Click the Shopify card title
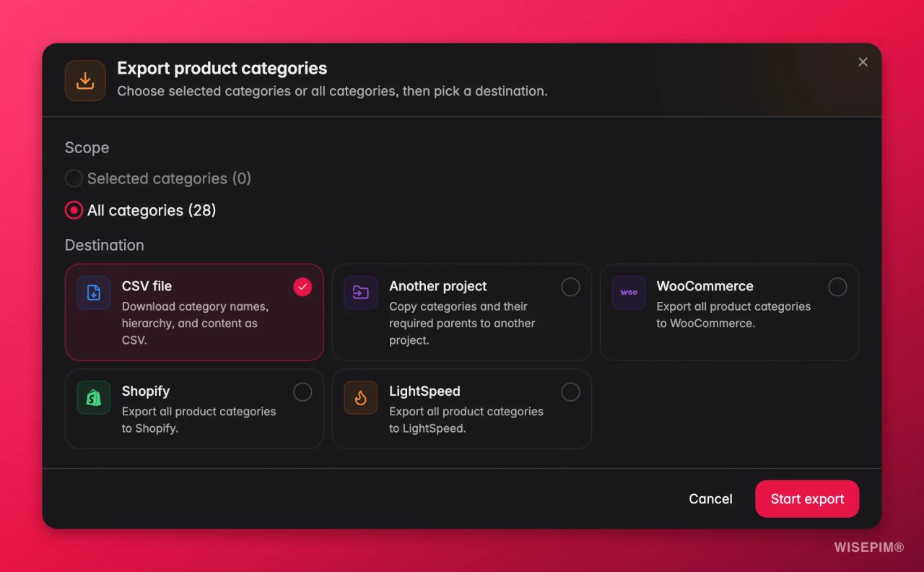Image resolution: width=924 pixels, height=572 pixels. [146, 391]
